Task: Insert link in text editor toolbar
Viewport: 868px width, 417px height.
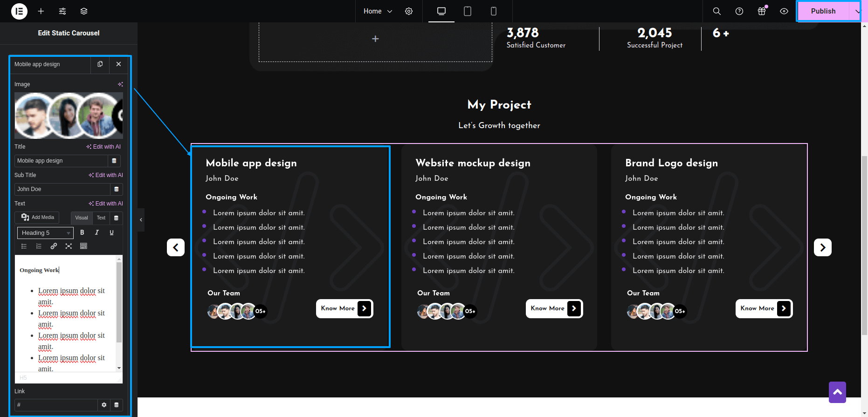Action: pyautogui.click(x=54, y=246)
